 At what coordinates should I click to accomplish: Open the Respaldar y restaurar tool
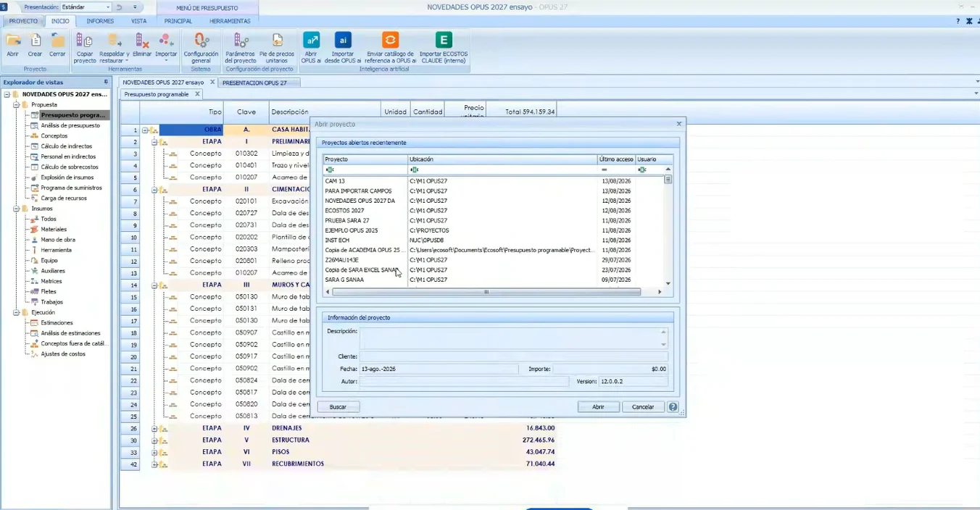114,48
